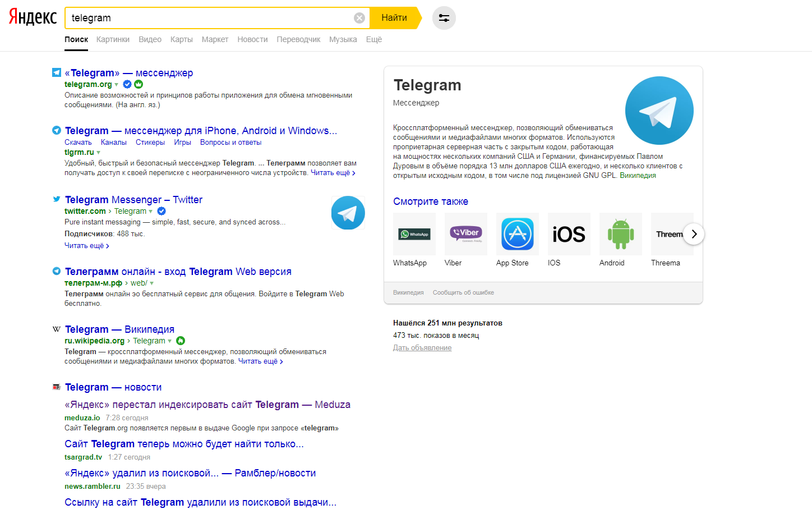
Task: Switch to the Музыка tab
Action: pyautogui.click(x=343, y=39)
